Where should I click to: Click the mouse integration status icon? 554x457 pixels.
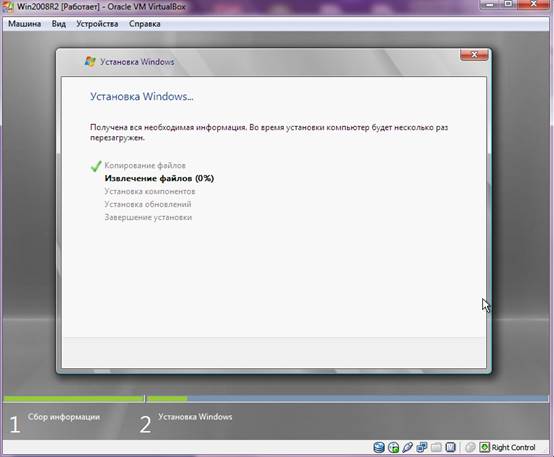pos(470,447)
